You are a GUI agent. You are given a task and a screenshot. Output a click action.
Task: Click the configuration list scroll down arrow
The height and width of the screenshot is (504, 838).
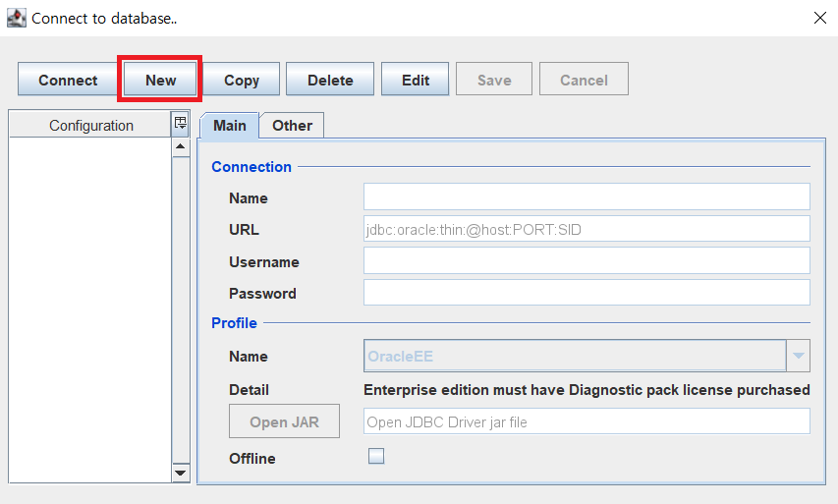tap(181, 473)
